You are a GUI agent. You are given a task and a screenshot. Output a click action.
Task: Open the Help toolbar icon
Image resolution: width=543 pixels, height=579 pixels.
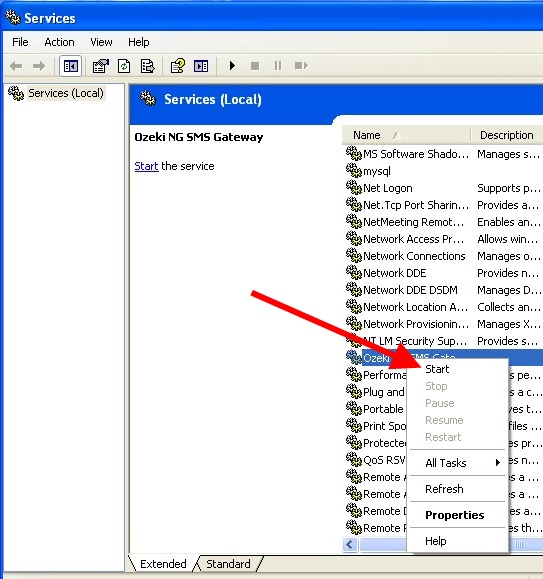[x=178, y=66]
